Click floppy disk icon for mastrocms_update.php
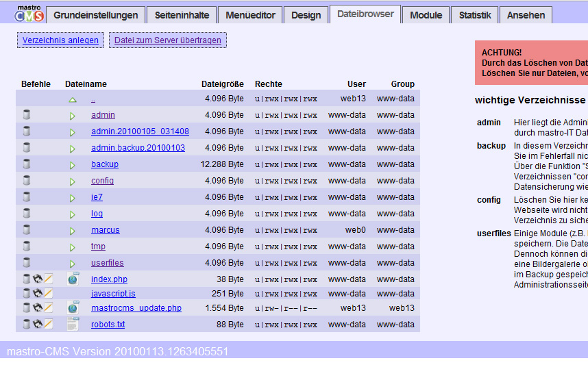Screen dimensions: 588x380 click(x=38, y=307)
